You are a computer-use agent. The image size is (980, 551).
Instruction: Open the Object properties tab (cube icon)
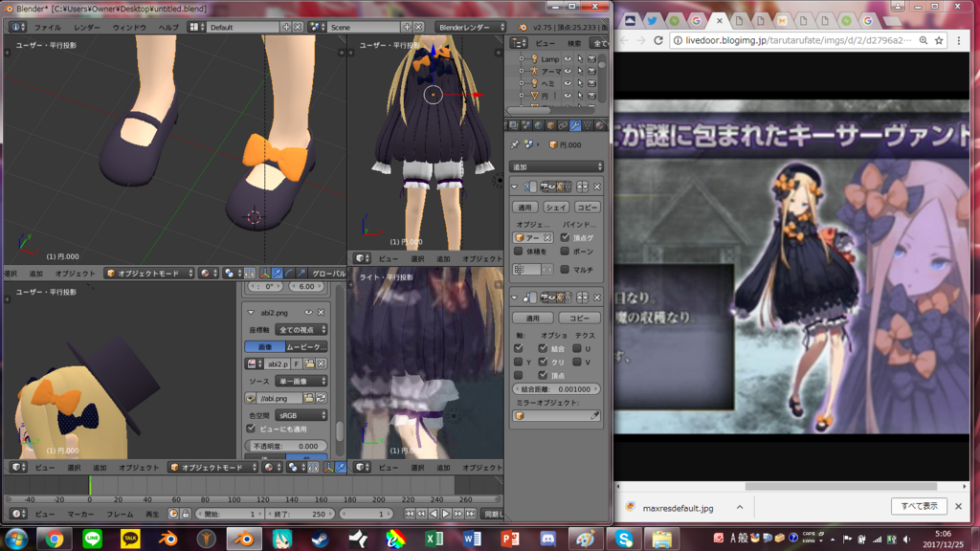point(550,125)
